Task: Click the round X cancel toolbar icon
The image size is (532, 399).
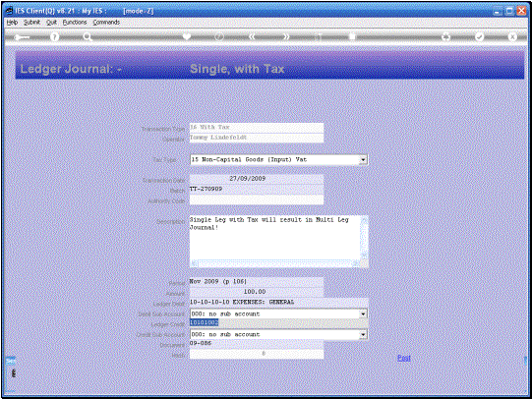Action: [x=512, y=36]
